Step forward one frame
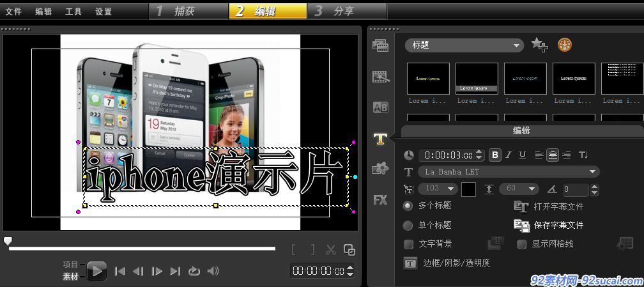The width and height of the screenshot is (644, 287). coord(157,271)
